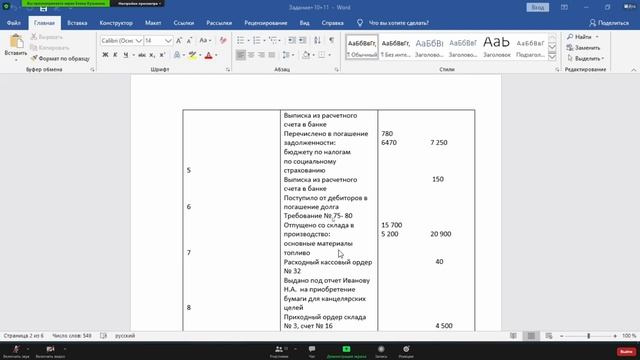Click Поделиться share button

pyautogui.click(x=609, y=23)
